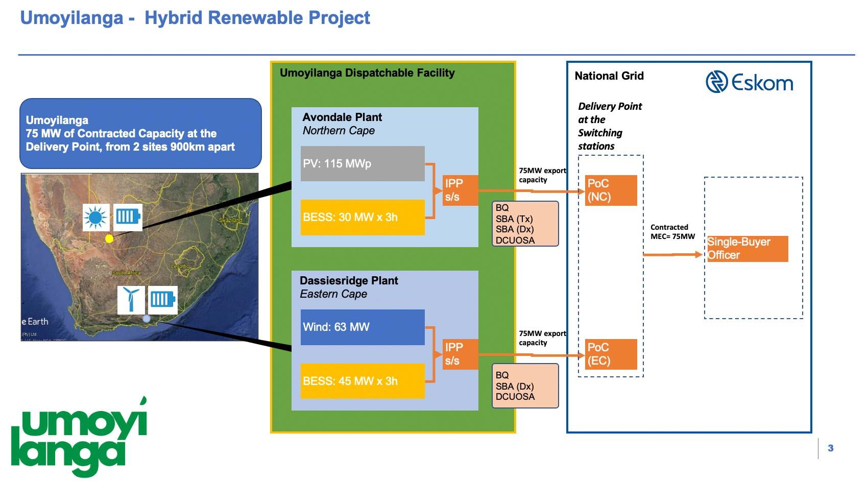Click the wind turbine icon on the map
Screen dimensions: 868x481
click(131, 299)
